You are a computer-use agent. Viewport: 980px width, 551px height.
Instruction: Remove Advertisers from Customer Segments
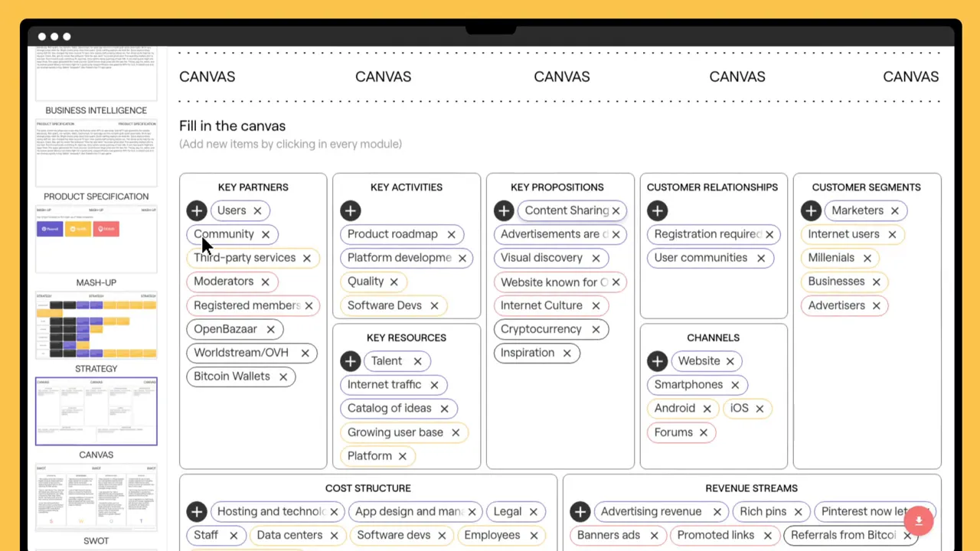coord(876,305)
